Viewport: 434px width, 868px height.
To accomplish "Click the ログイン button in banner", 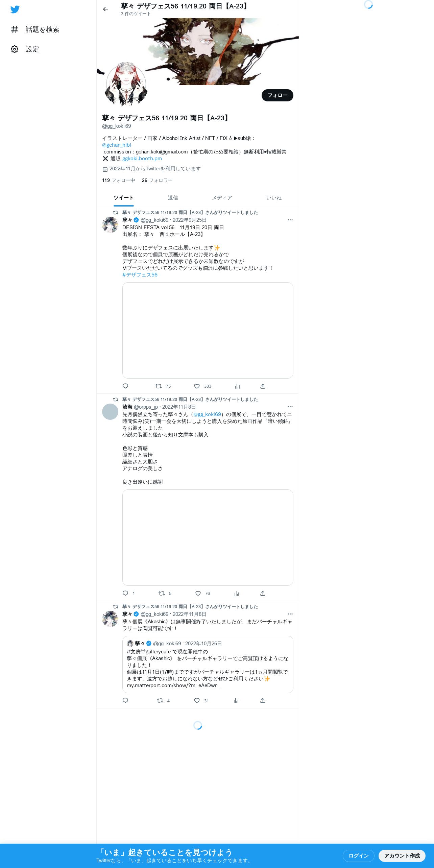I will [x=359, y=855].
